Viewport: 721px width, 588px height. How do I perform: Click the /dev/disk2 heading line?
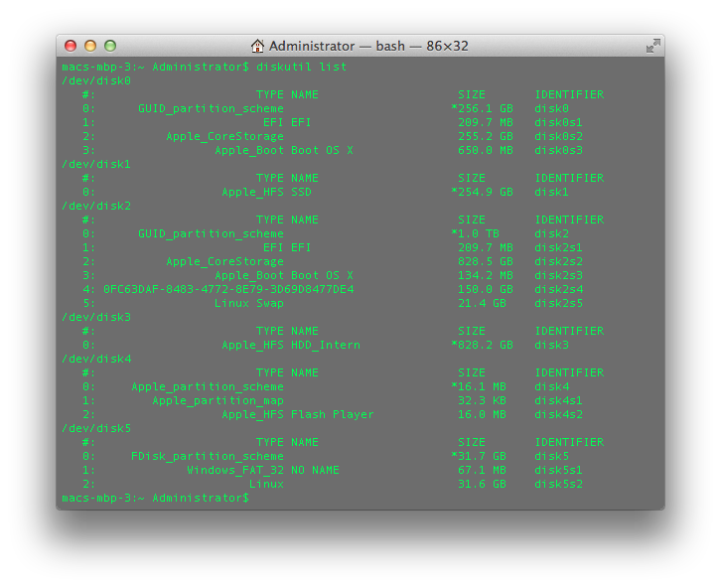click(x=96, y=206)
